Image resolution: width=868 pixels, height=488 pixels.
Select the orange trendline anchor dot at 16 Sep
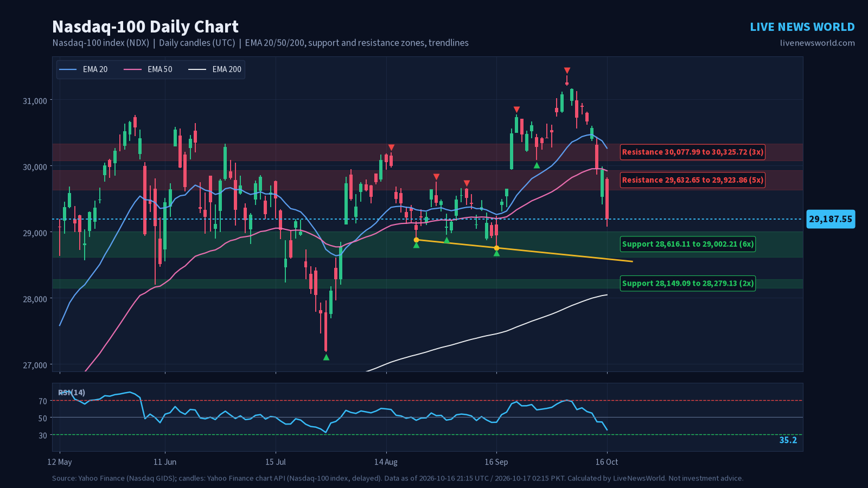pyautogui.click(x=496, y=248)
